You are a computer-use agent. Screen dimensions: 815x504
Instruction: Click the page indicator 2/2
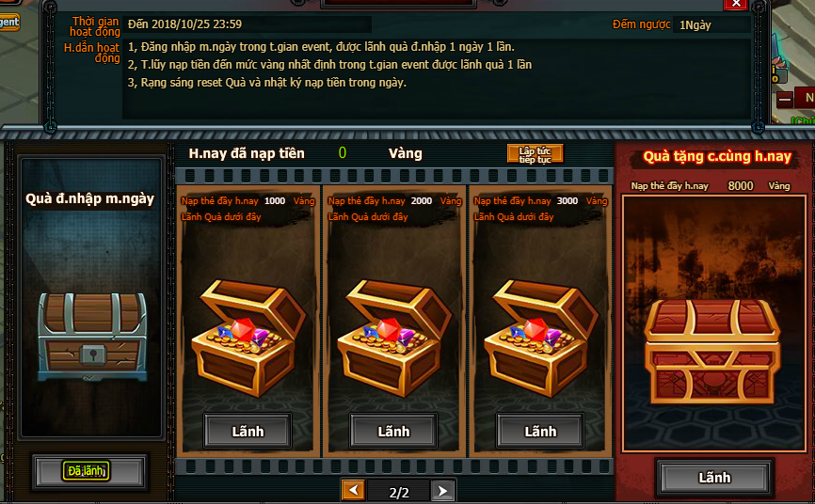[399, 492]
